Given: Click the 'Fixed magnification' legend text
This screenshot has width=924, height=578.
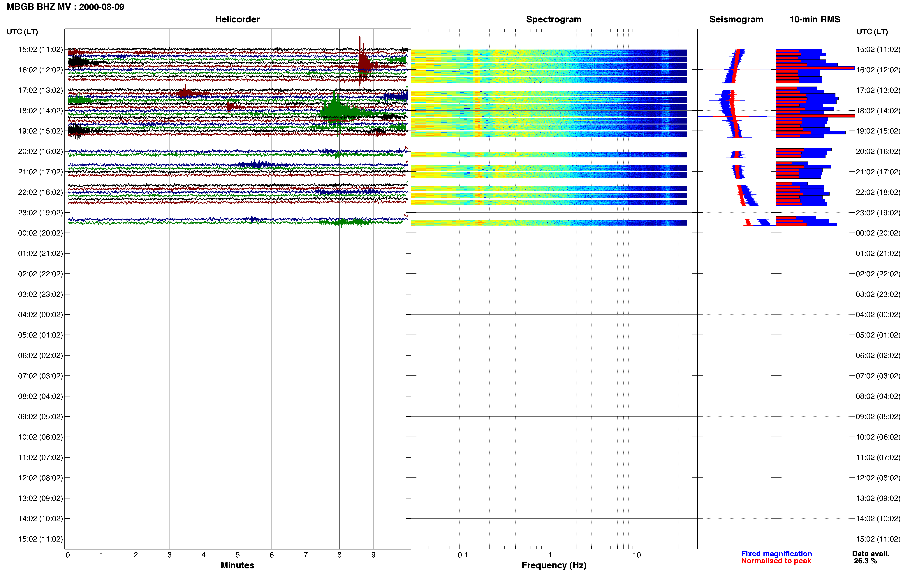Looking at the screenshot, I should click(776, 554).
